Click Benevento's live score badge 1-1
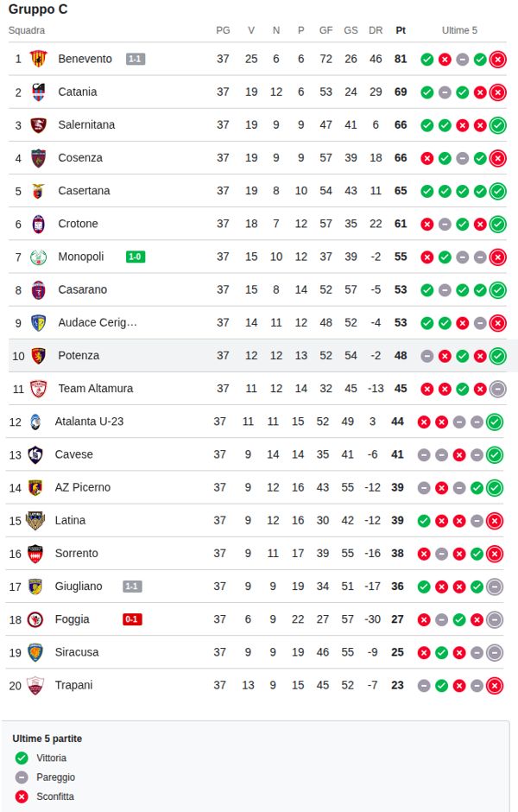This screenshot has width=518, height=812. pyautogui.click(x=135, y=60)
